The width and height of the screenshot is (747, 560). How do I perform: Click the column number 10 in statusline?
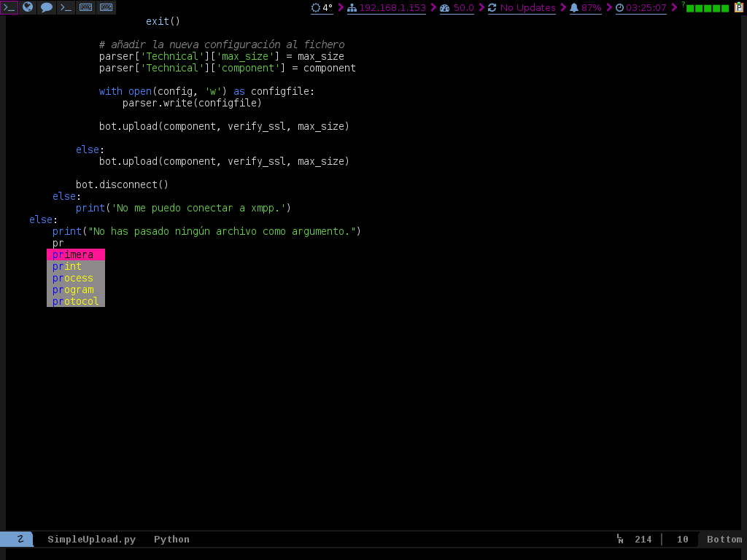[x=683, y=540]
